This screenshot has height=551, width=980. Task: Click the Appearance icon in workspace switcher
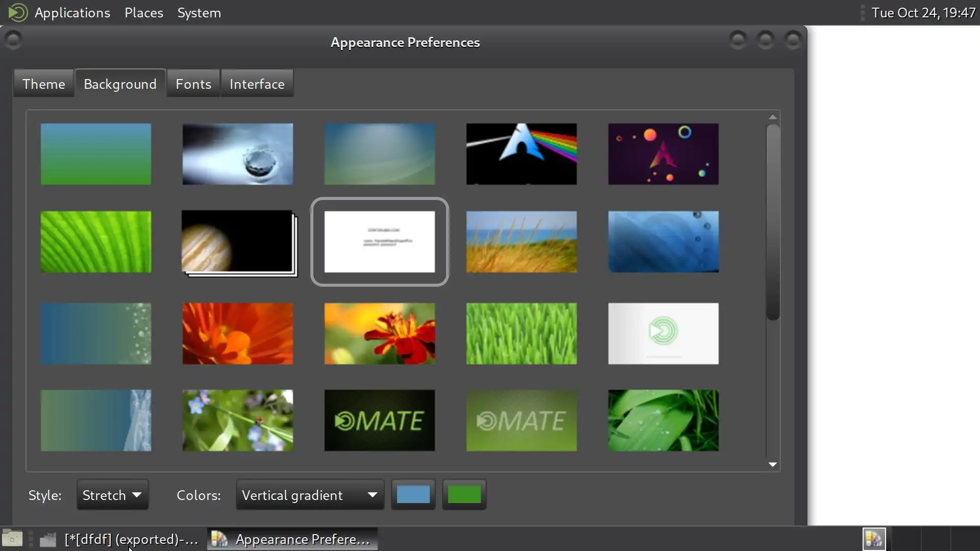pyautogui.click(x=874, y=539)
